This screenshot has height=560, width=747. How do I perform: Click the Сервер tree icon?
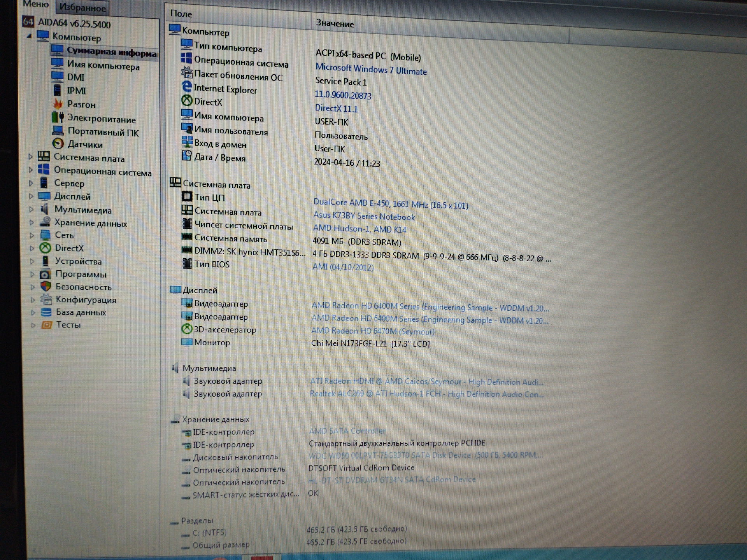click(44, 182)
